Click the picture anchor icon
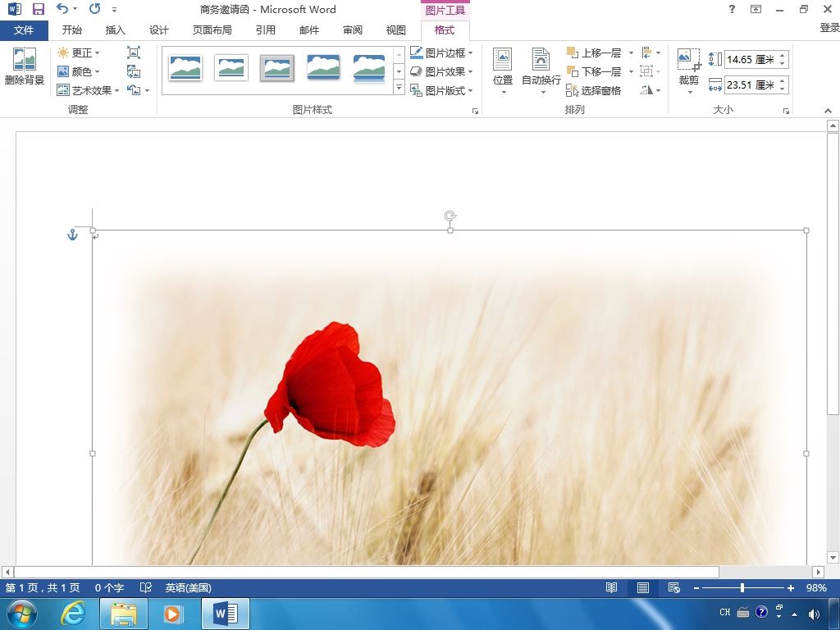This screenshot has width=840, height=630. [72, 235]
